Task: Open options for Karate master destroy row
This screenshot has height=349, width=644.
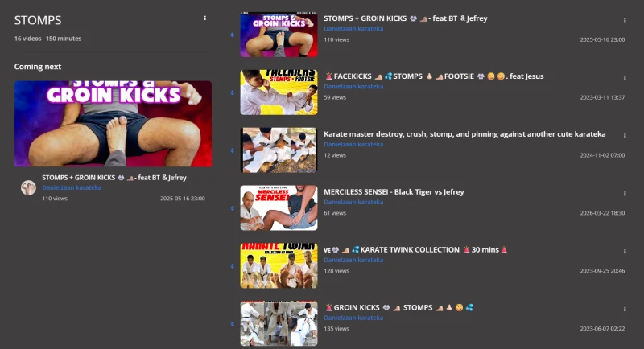Action: [x=625, y=135]
